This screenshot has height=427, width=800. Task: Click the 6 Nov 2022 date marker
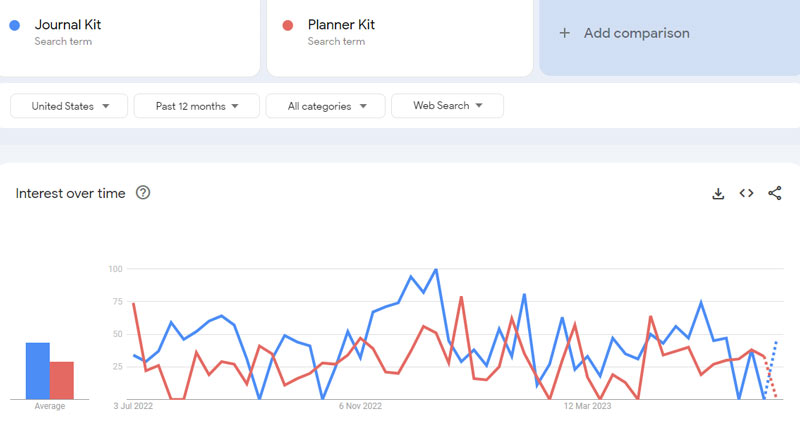click(x=360, y=406)
